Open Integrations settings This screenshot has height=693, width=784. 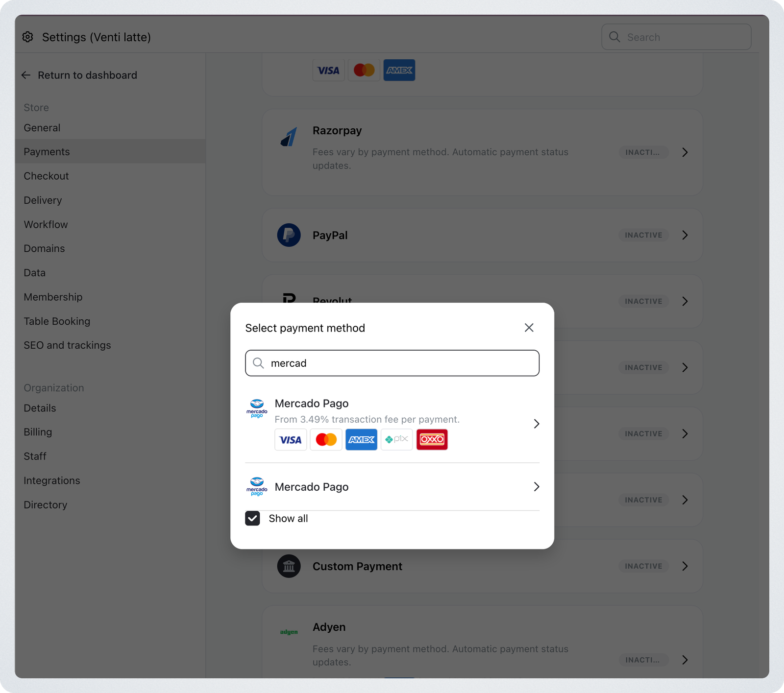tap(52, 480)
